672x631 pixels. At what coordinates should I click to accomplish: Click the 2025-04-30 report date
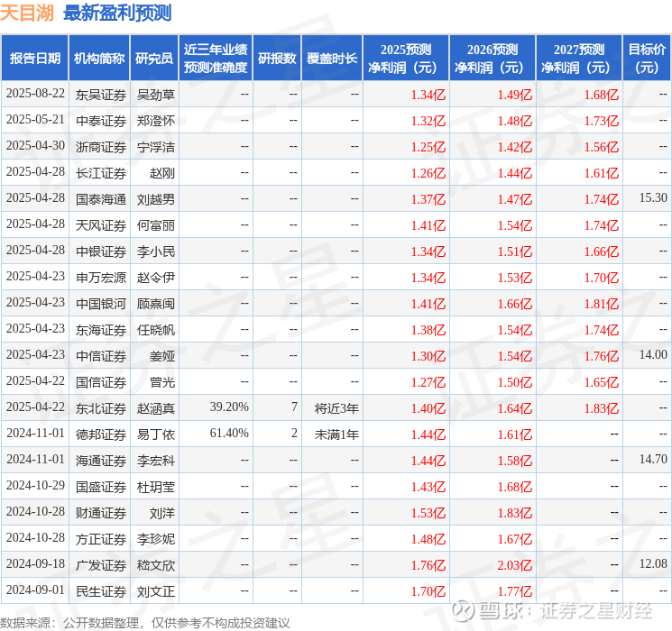pos(35,146)
